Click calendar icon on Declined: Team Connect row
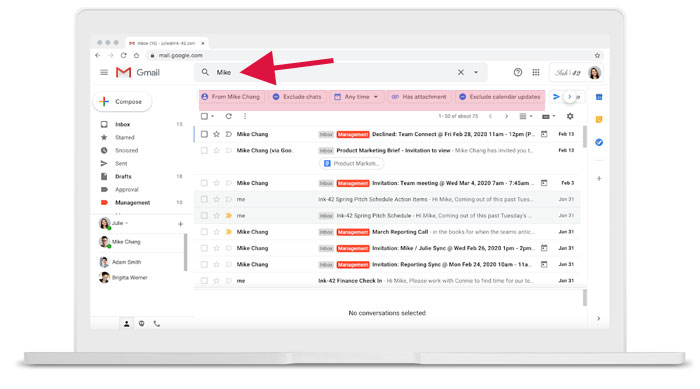 click(x=544, y=134)
